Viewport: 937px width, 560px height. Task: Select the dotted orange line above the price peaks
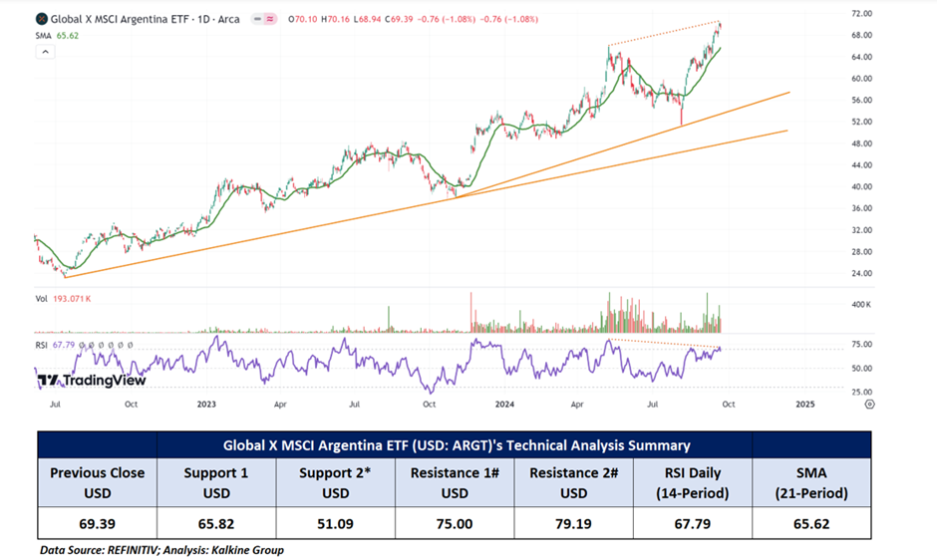[663, 33]
